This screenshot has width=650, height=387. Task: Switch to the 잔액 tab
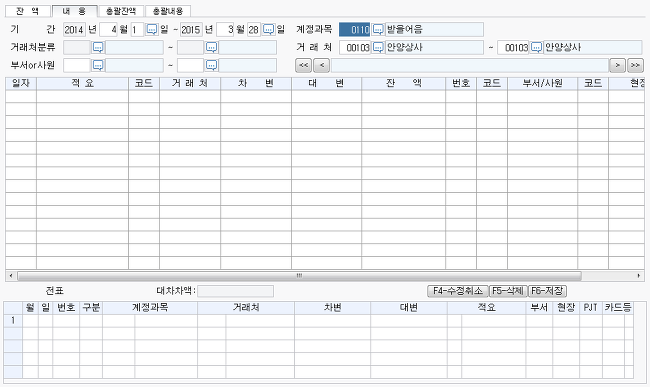[x=28, y=11]
